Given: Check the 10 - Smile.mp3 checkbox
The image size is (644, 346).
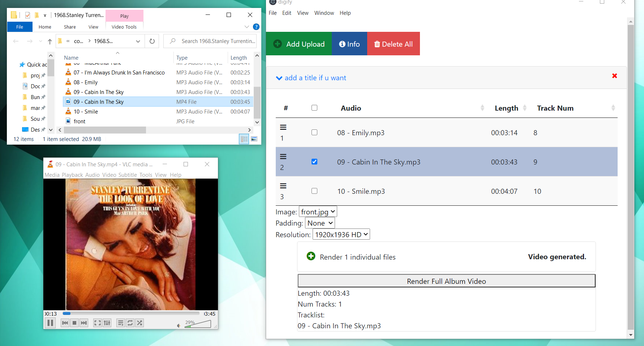Looking at the screenshot, I should (314, 191).
